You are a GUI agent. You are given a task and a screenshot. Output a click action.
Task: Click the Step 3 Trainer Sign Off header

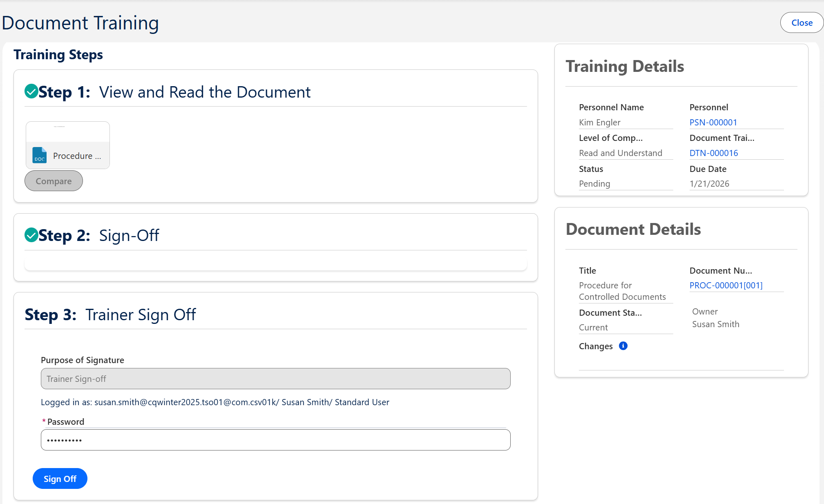[x=140, y=315]
